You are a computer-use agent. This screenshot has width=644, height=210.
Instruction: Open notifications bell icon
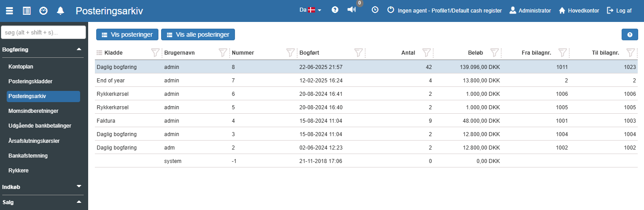tap(60, 11)
